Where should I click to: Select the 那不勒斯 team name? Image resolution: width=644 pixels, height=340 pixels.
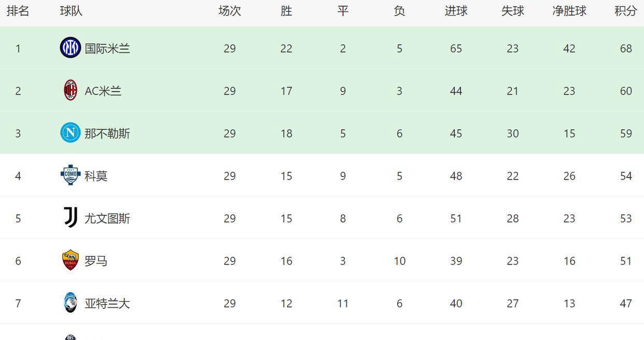[x=107, y=133]
